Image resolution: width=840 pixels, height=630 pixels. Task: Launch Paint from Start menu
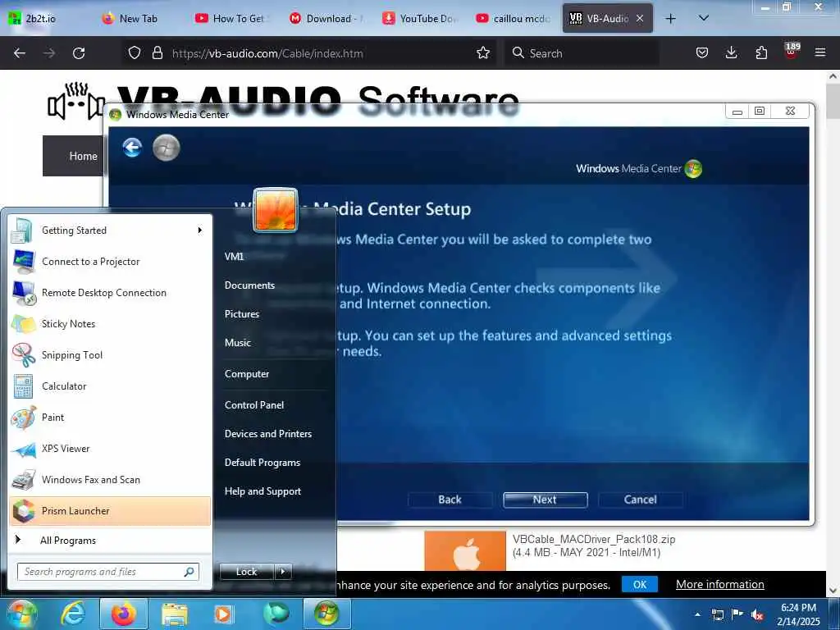pos(110,418)
